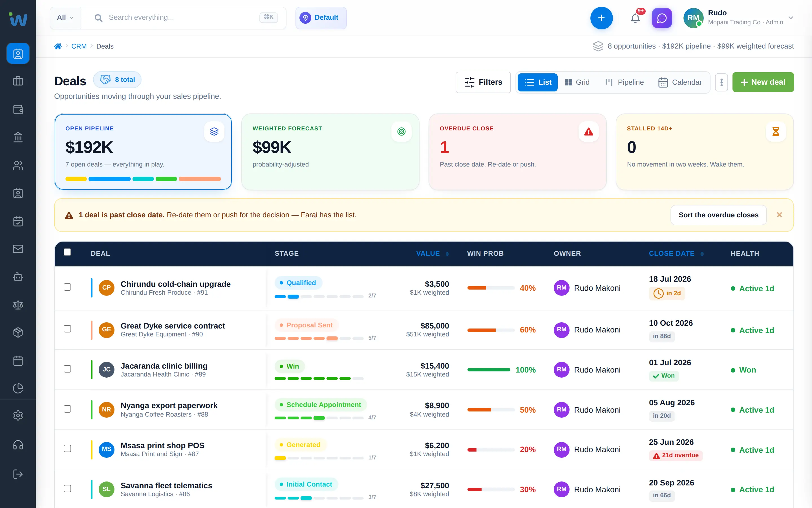Open Great Dyke service contract deal
The height and width of the screenshot is (508, 812).
point(173,326)
